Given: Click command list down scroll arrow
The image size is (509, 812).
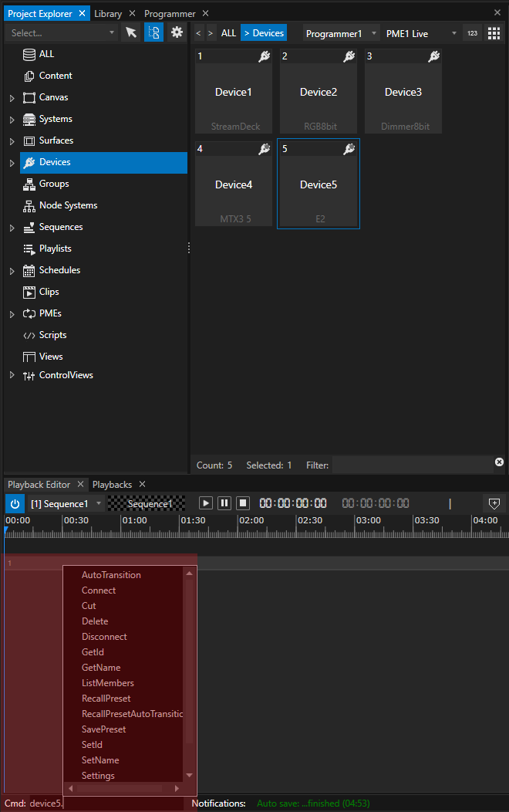Looking at the screenshot, I should 189,775.
